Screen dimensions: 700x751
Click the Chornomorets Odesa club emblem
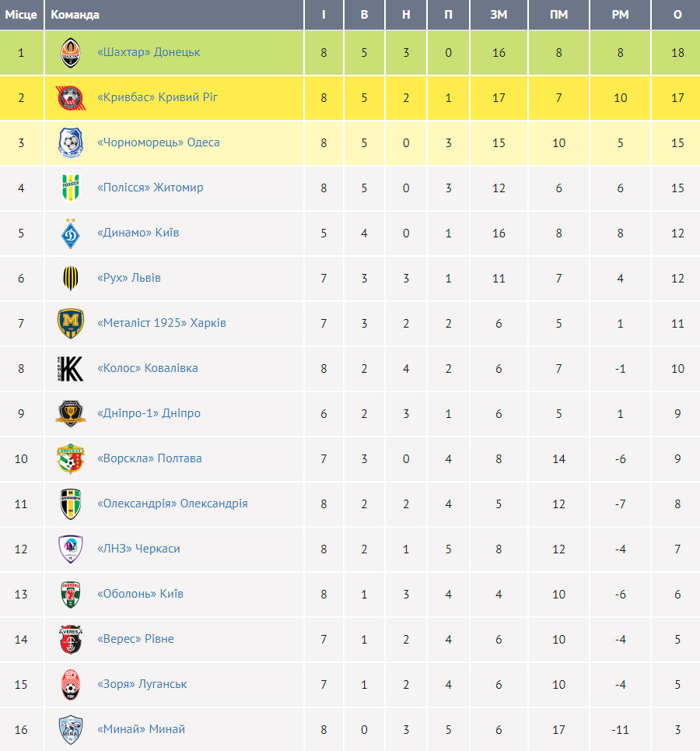[70, 142]
